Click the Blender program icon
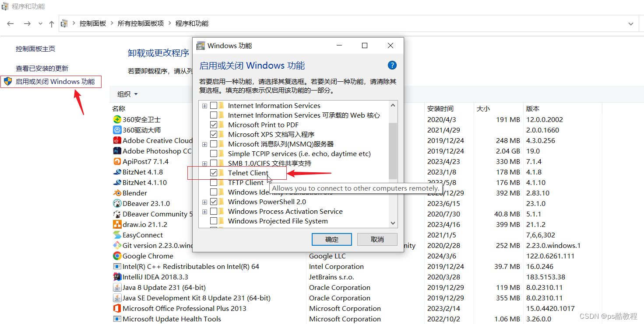The image size is (644, 324). pos(117,193)
